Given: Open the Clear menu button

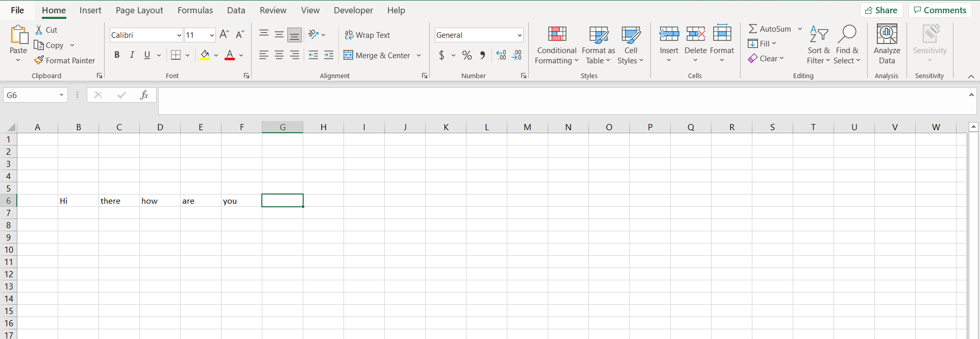Looking at the screenshot, I should click(766, 58).
